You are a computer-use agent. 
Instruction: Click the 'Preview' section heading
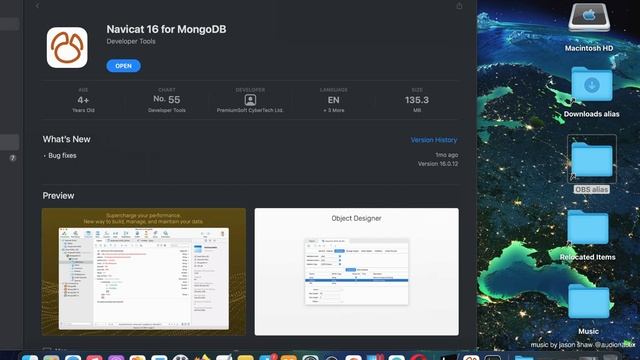click(58, 196)
